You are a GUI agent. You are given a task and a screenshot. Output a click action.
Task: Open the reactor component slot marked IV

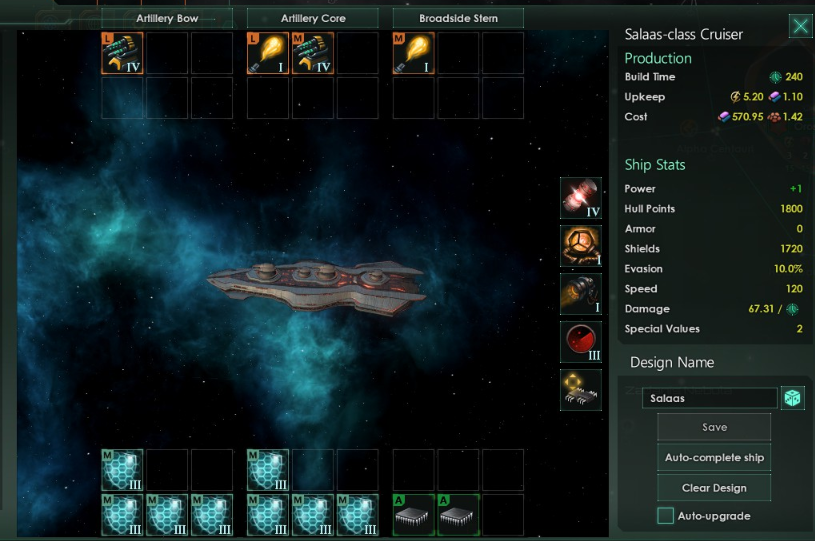coord(581,197)
